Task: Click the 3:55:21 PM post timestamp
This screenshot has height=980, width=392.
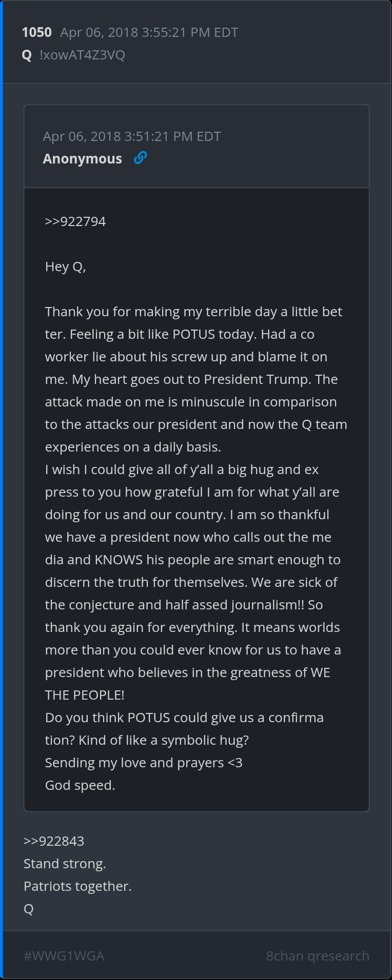Action: point(149,32)
